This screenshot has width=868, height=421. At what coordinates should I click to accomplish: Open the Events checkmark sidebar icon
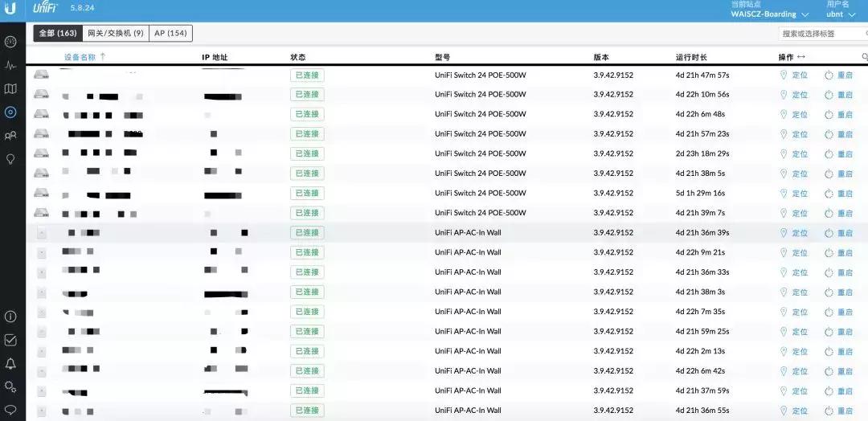point(10,340)
